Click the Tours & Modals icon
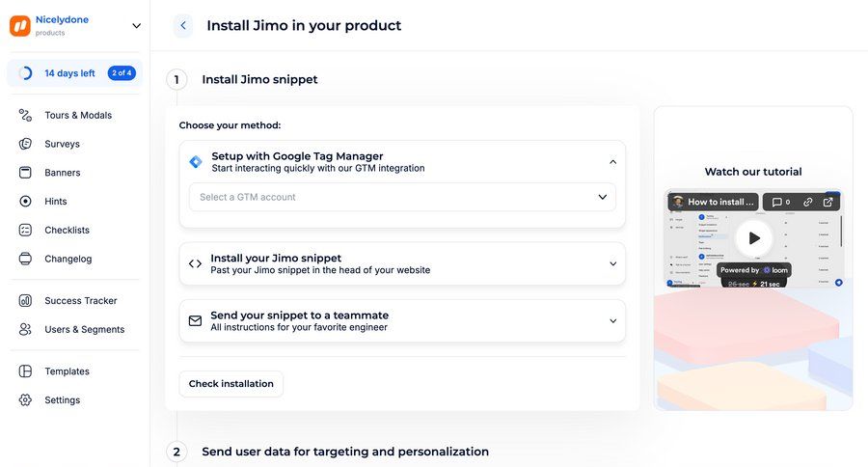Viewport: 868px width, 467px height. coord(25,115)
